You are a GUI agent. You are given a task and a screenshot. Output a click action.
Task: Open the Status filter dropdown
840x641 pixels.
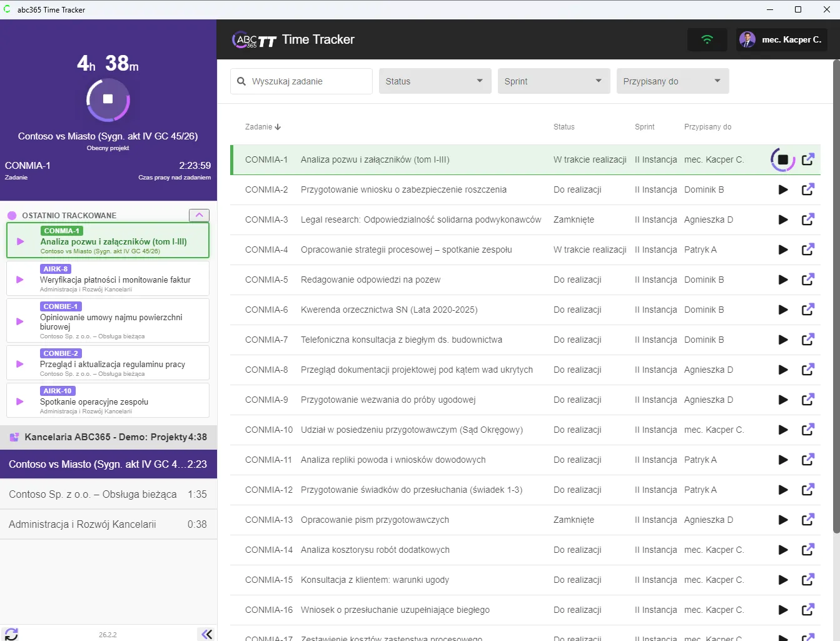pos(435,81)
